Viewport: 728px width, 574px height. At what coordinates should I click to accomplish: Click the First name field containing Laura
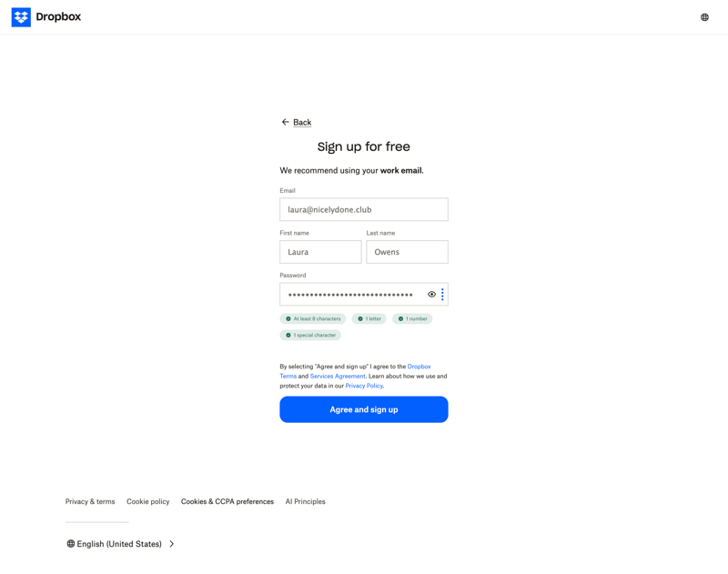pyautogui.click(x=319, y=251)
